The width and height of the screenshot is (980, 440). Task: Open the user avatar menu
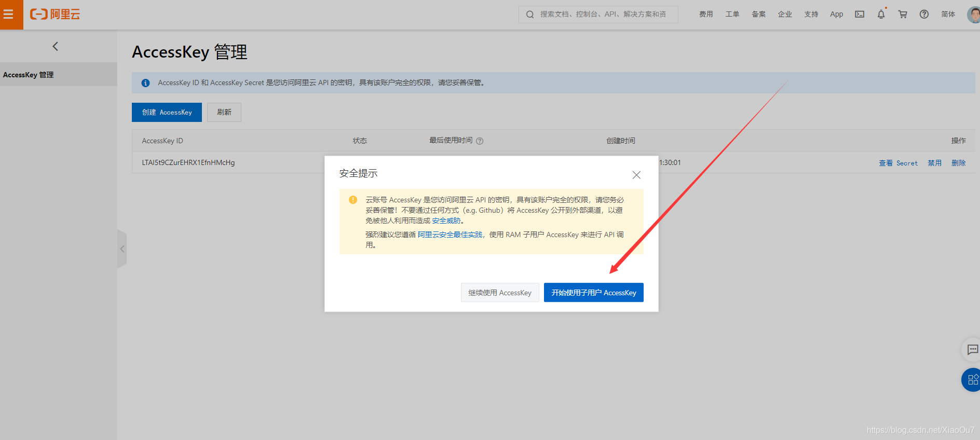[974, 15]
